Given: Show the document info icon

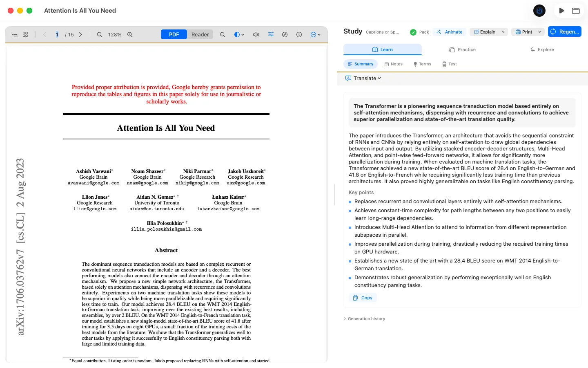Looking at the screenshot, I should tap(299, 35).
